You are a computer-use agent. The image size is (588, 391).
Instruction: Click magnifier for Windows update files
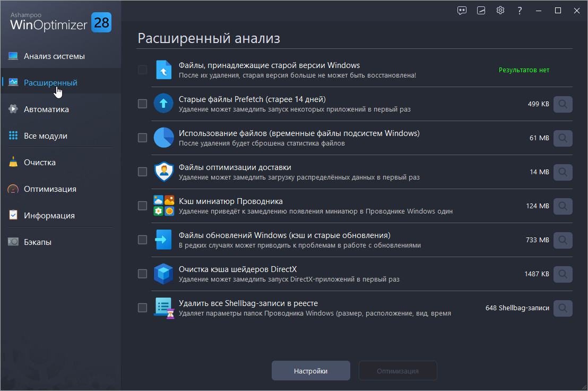563,240
